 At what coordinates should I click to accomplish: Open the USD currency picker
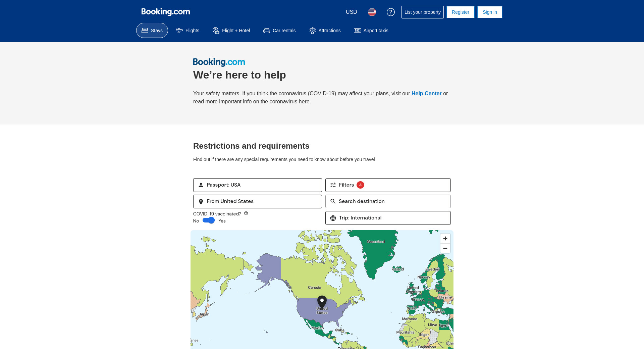coord(351,12)
